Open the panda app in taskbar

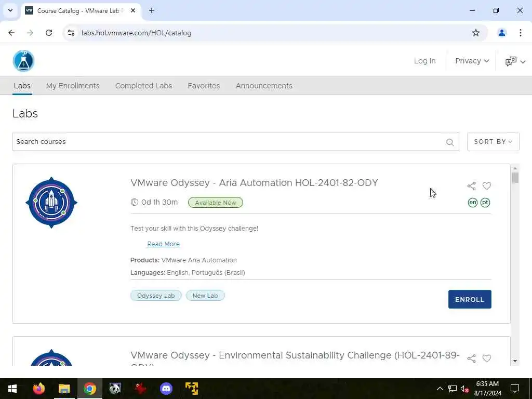[x=115, y=389]
